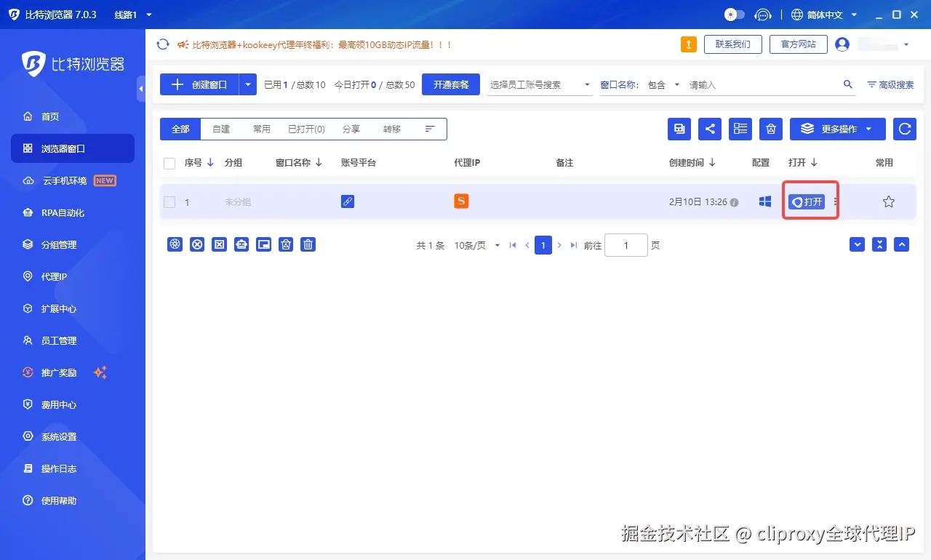
Task: Open the 线路1 line dropdown
Action: coord(133,15)
